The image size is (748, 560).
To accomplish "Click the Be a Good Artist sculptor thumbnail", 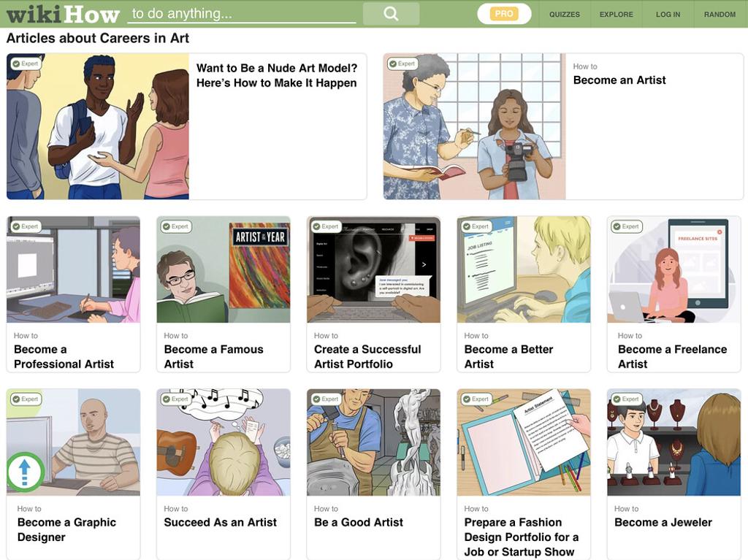I will tap(373, 442).
